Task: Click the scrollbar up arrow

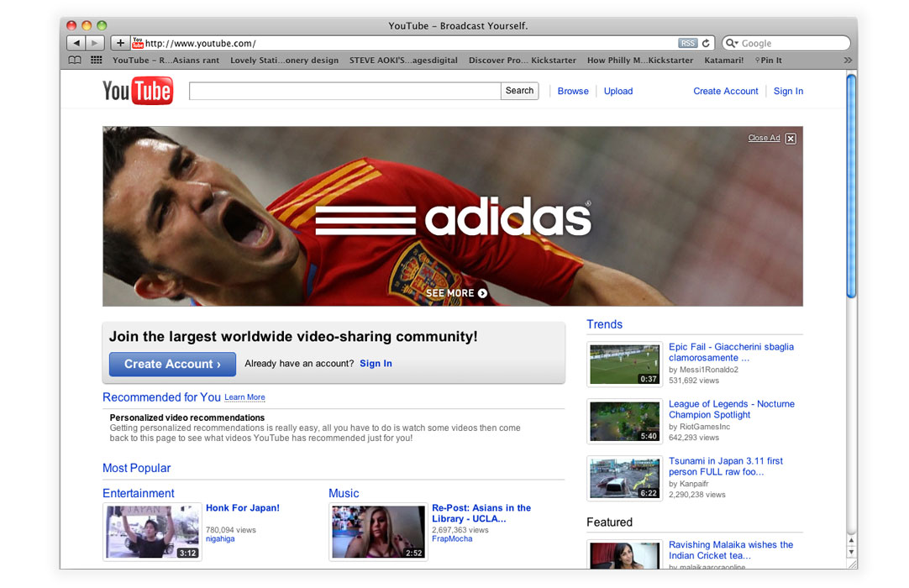Action: point(851,540)
